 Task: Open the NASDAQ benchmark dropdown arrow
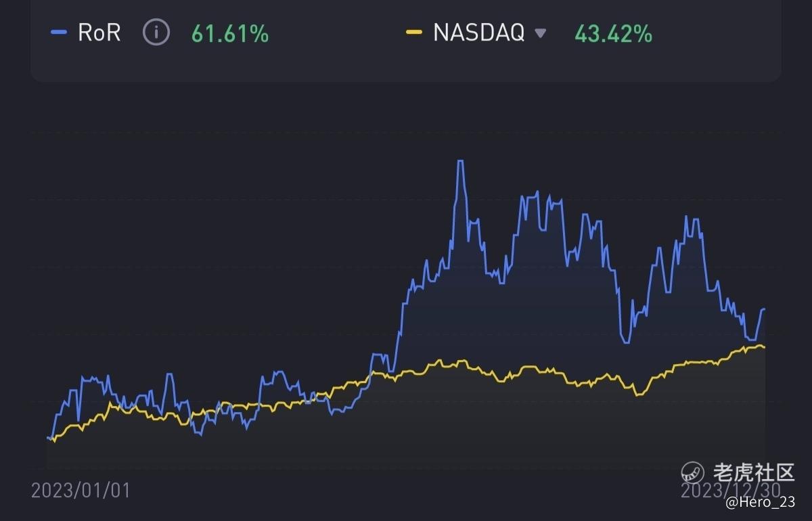tap(540, 33)
